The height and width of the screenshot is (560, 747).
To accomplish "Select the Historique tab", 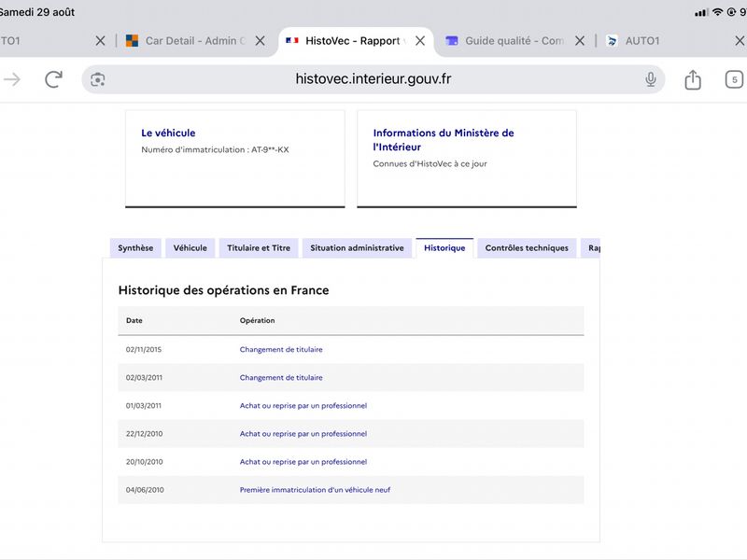I will (444, 248).
